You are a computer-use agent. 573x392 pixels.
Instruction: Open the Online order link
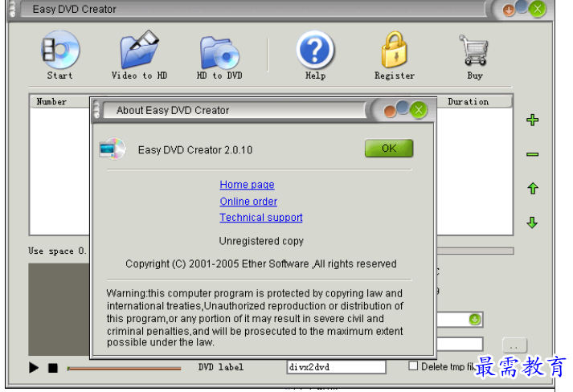coord(248,202)
